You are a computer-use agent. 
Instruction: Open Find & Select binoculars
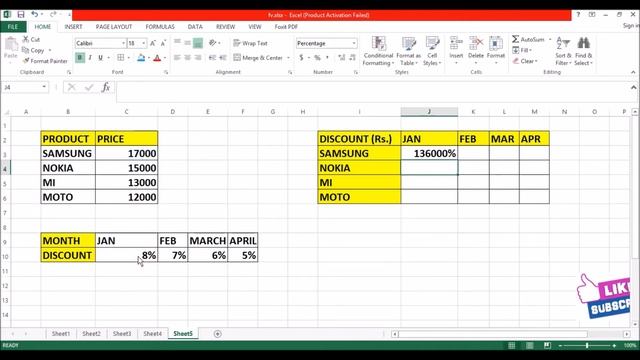click(x=583, y=51)
